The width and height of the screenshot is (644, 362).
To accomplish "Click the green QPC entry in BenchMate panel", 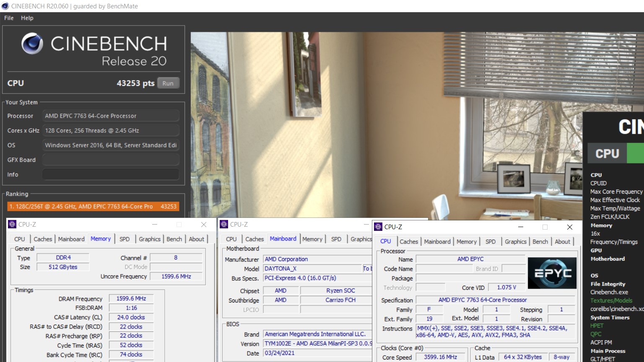I will 596,334.
